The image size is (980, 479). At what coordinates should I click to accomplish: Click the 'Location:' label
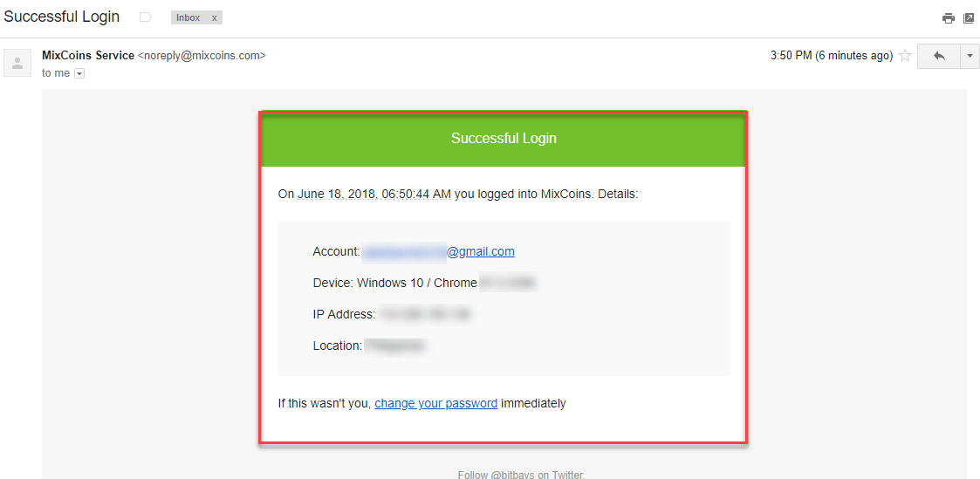[338, 346]
